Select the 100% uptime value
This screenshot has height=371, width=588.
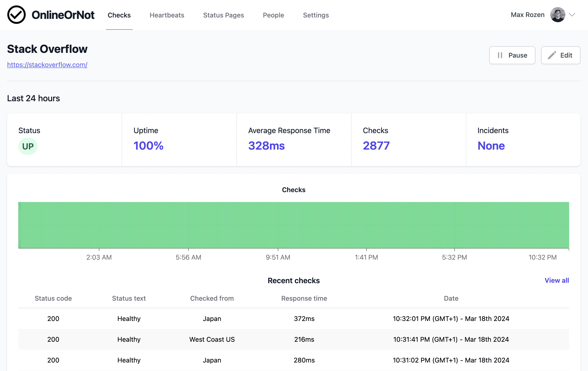(148, 146)
